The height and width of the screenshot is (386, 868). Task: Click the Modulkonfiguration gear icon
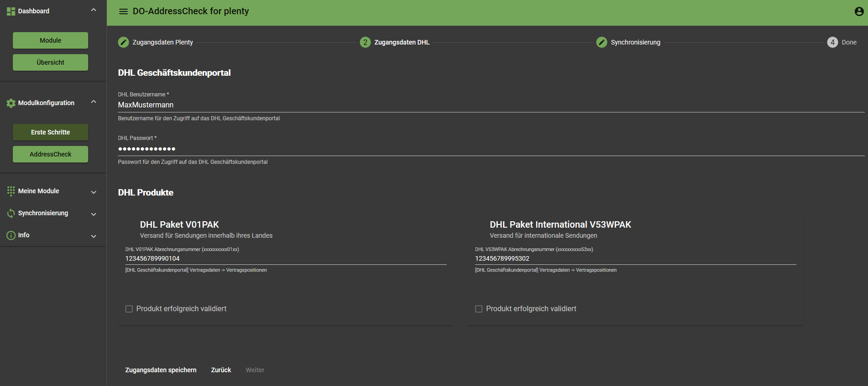(11, 103)
